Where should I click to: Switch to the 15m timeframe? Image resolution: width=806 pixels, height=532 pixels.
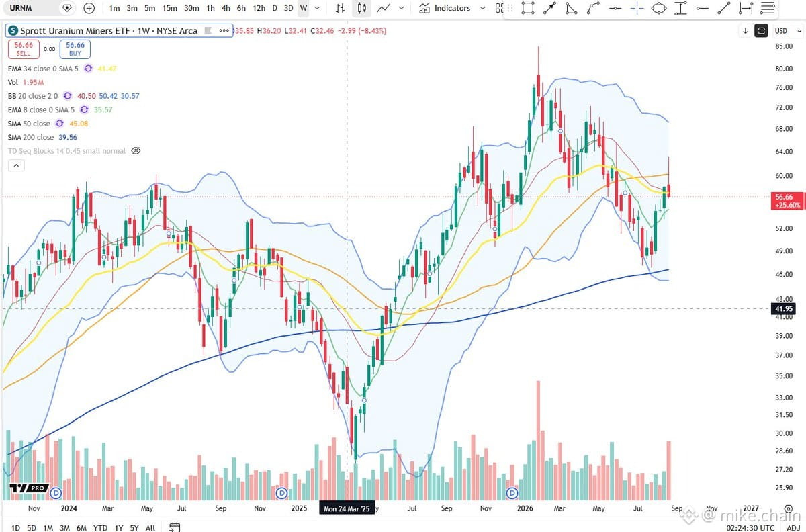point(170,8)
